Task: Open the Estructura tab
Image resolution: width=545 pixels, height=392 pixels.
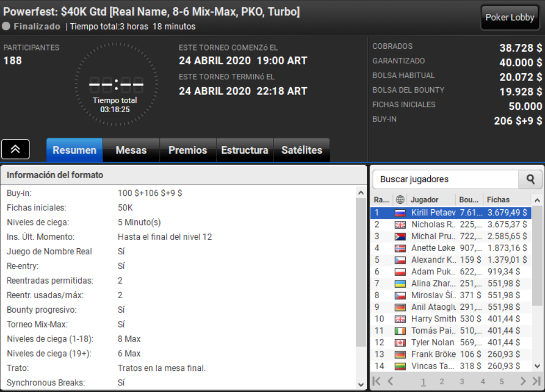Action: pos(245,150)
